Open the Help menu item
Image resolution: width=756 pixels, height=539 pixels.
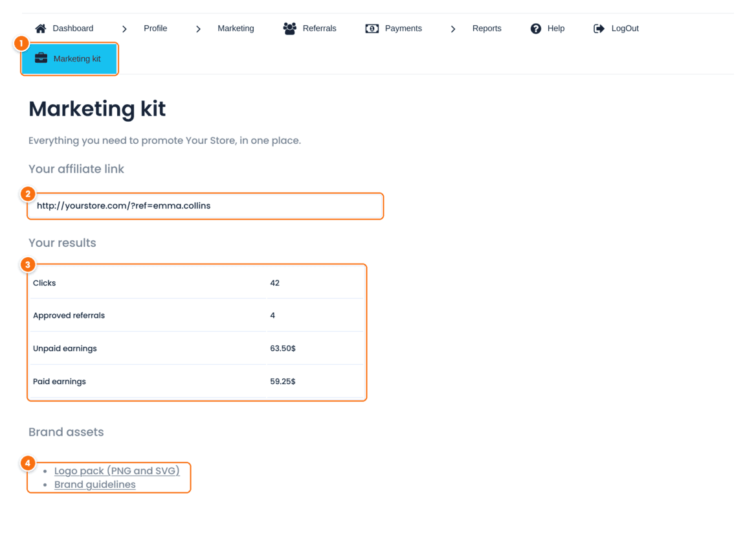555,29
